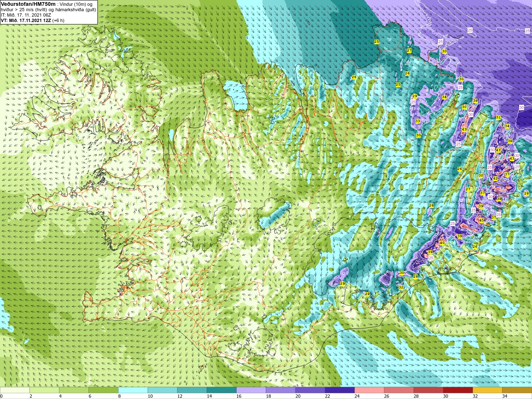Viewport: 532px width, 399px height.
Task: Click the 26–28 m/s salmon legend swatch
Action: point(399,390)
